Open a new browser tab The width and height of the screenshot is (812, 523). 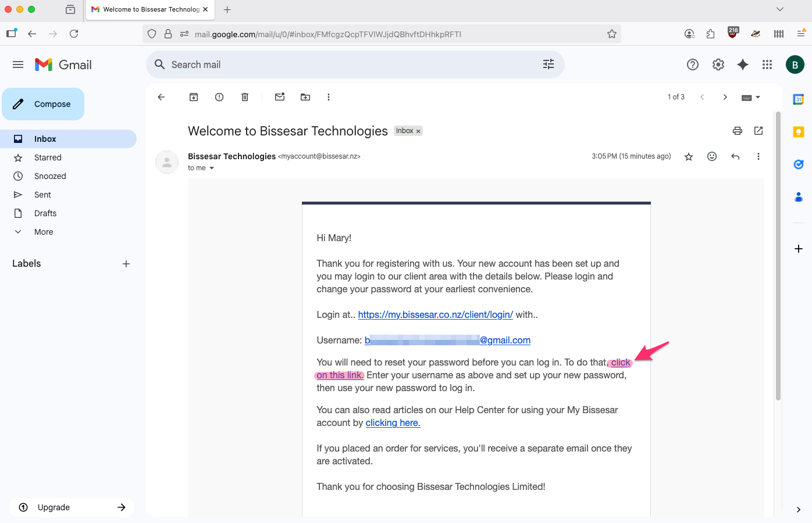pyautogui.click(x=227, y=9)
